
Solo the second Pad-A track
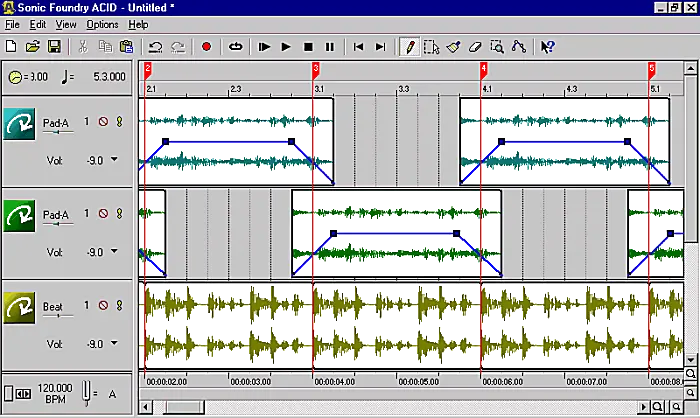tap(119, 213)
